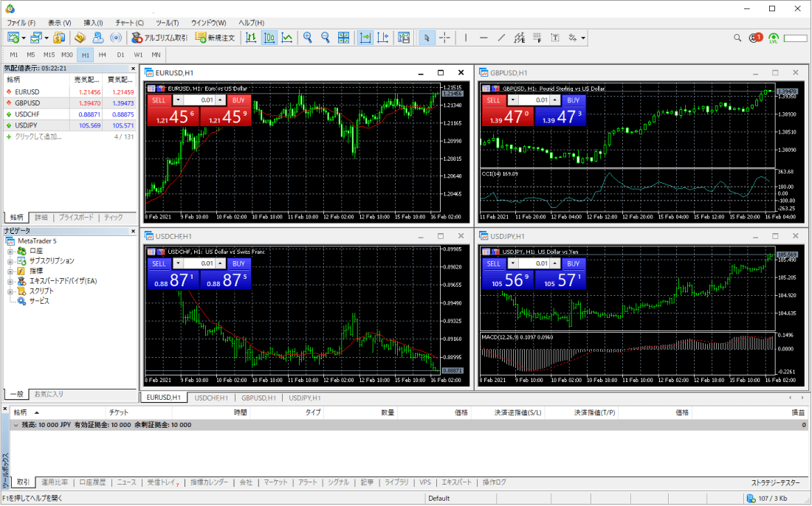Image resolution: width=812 pixels, height=506 pixels.
Task: Open the search magnifier in toolbar
Action: [x=737, y=38]
